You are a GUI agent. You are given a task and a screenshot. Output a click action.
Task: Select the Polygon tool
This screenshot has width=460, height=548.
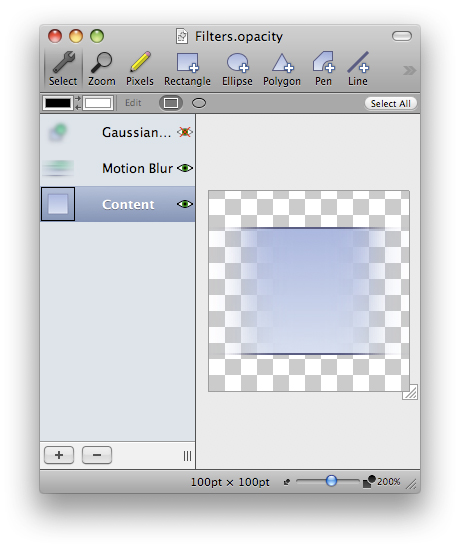point(282,69)
